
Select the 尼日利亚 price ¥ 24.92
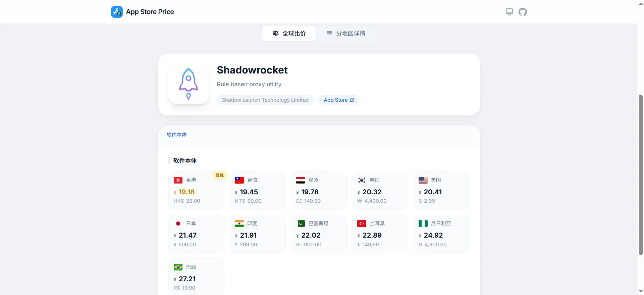[431, 235]
